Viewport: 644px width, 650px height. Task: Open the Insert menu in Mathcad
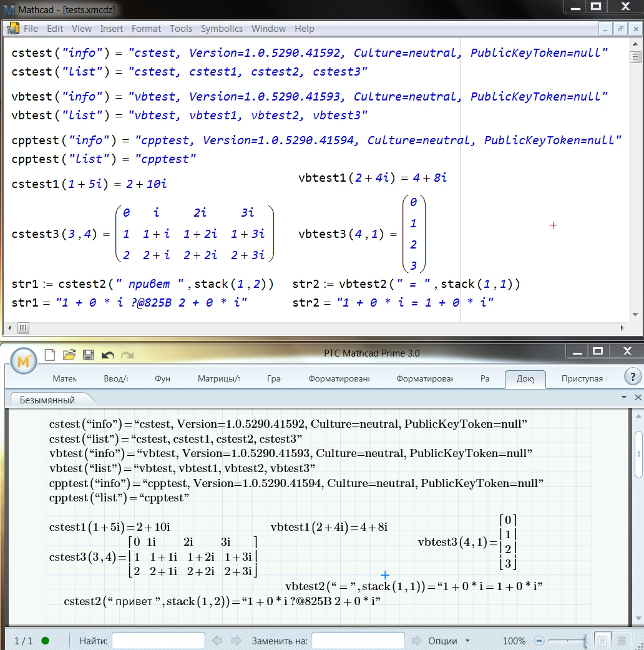point(112,29)
